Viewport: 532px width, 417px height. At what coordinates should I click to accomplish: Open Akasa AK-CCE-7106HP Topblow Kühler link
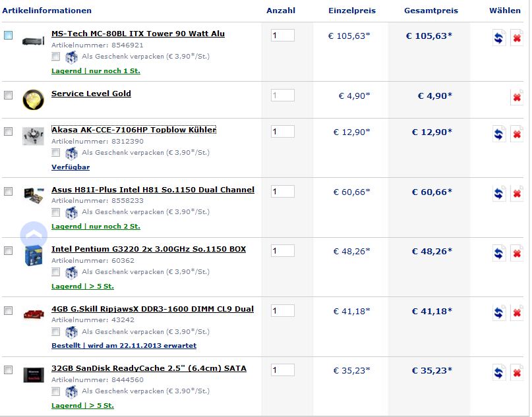tap(134, 130)
